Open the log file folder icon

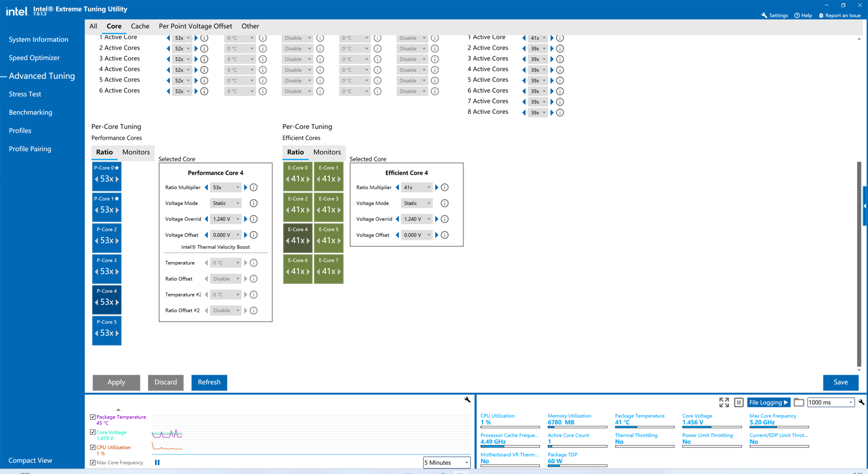[799, 402]
